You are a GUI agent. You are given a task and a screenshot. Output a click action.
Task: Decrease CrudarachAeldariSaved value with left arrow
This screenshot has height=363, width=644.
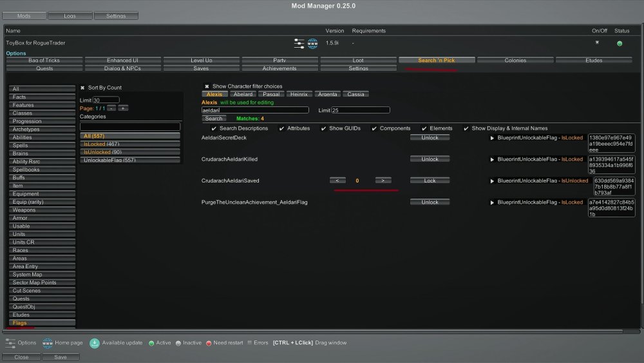(337, 181)
